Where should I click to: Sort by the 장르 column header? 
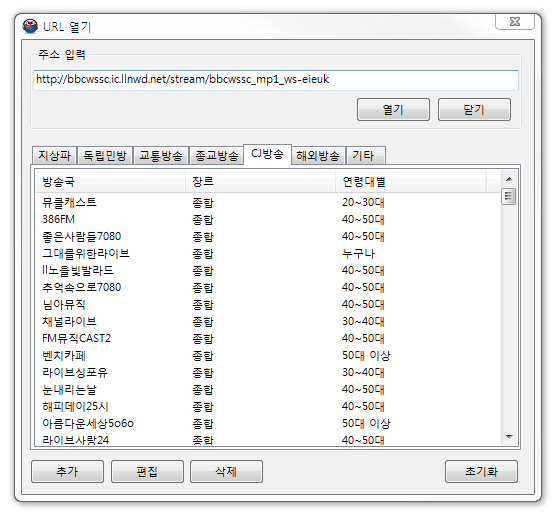pos(261,182)
